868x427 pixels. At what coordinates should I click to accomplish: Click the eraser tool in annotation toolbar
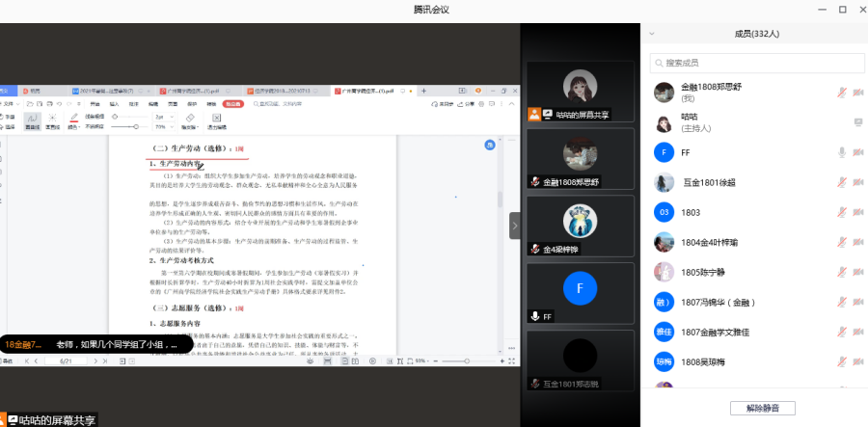189,118
